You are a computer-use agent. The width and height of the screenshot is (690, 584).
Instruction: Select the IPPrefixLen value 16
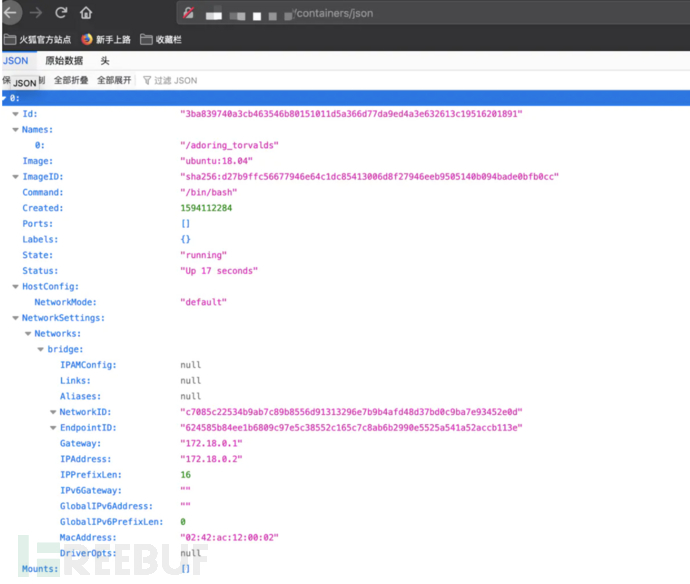185,475
